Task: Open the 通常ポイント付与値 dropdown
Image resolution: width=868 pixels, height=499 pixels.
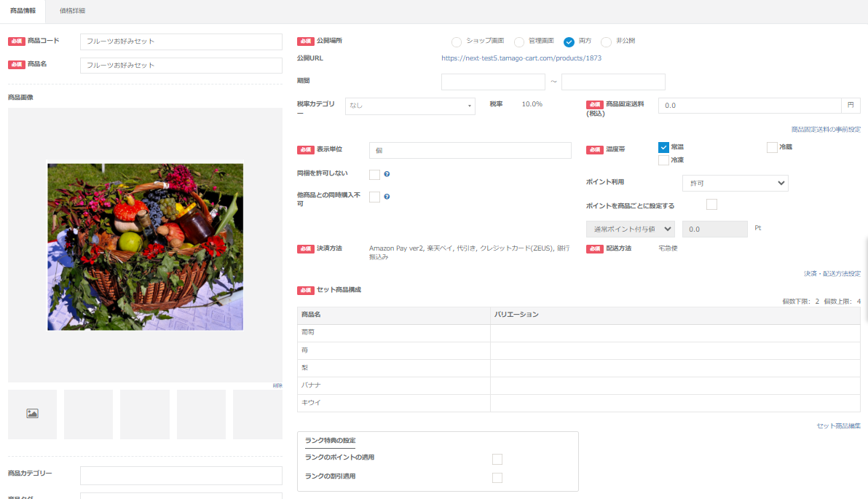Action: 631,229
